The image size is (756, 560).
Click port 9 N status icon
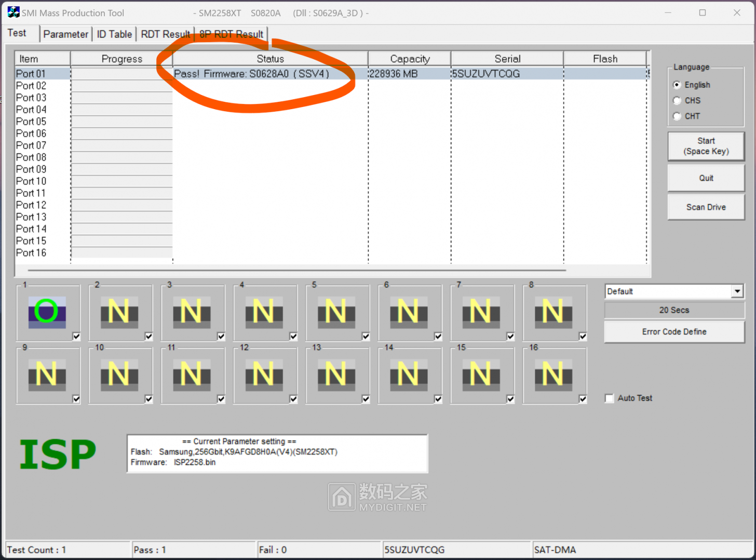47,375
